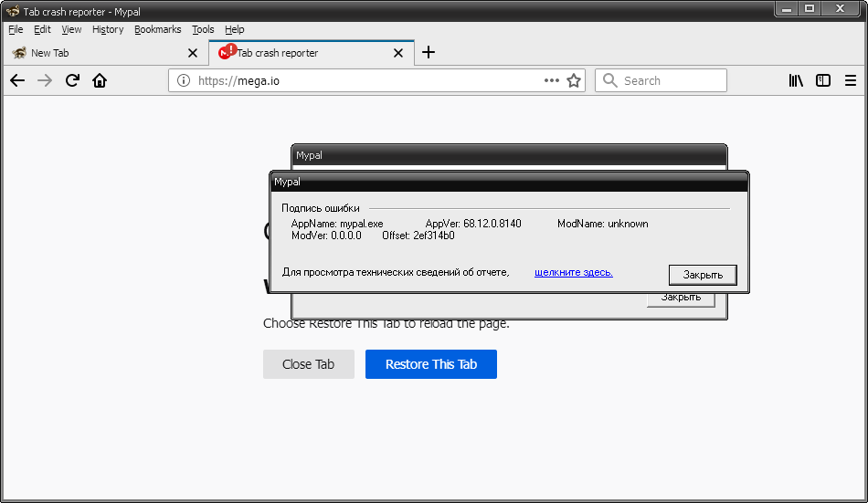The height and width of the screenshot is (503, 868).
Task: Open the File menu
Action: 16,29
